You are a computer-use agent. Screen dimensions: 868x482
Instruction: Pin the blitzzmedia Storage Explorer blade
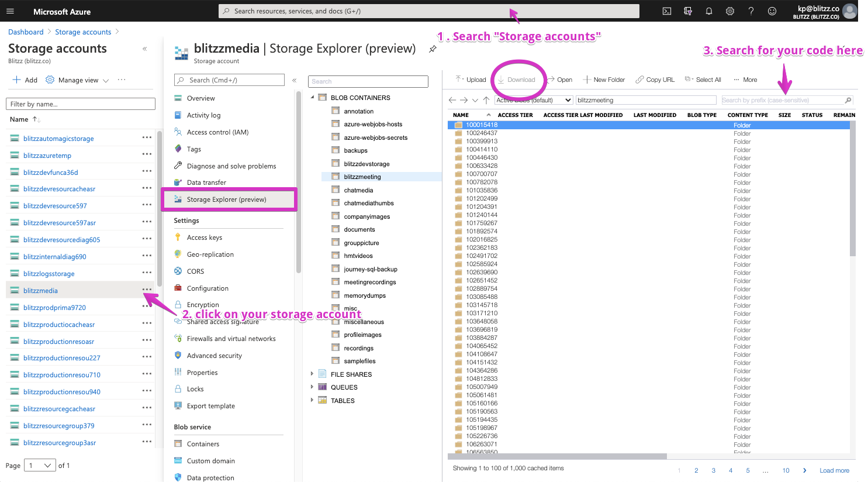click(x=433, y=49)
